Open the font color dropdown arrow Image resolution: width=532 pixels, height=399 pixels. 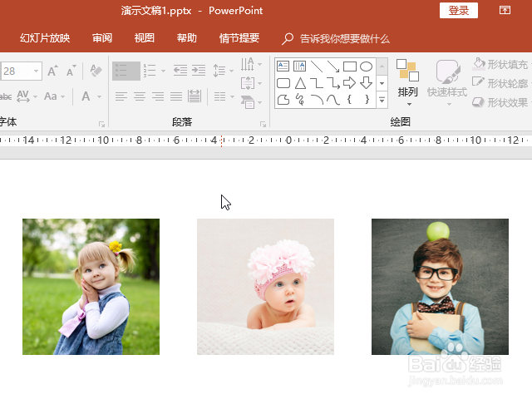100,96
